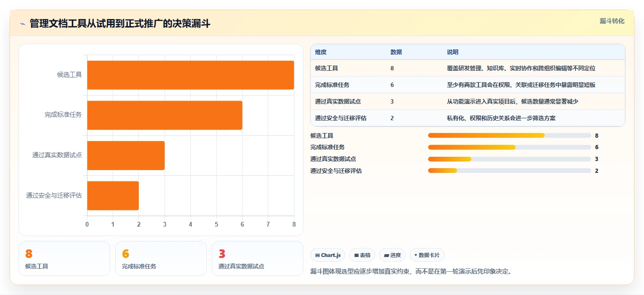Screen dimensions: 644x295
Task: Click the 完成标准任务 y-axis label of the chart
Action: pyautogui.click(x=63, y=115)
